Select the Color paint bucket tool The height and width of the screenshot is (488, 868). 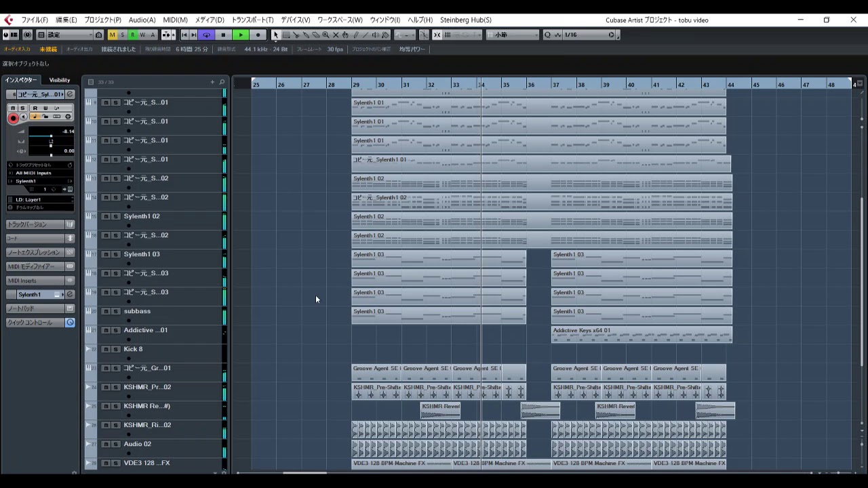pyautogui.click(x=385, y=35)
